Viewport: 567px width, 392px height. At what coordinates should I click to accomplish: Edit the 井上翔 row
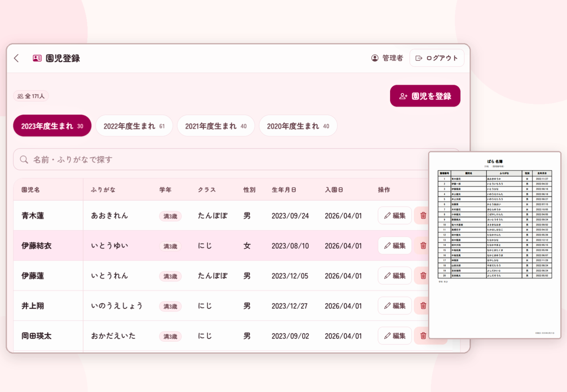pyautogui.click(x=395, y=306)
